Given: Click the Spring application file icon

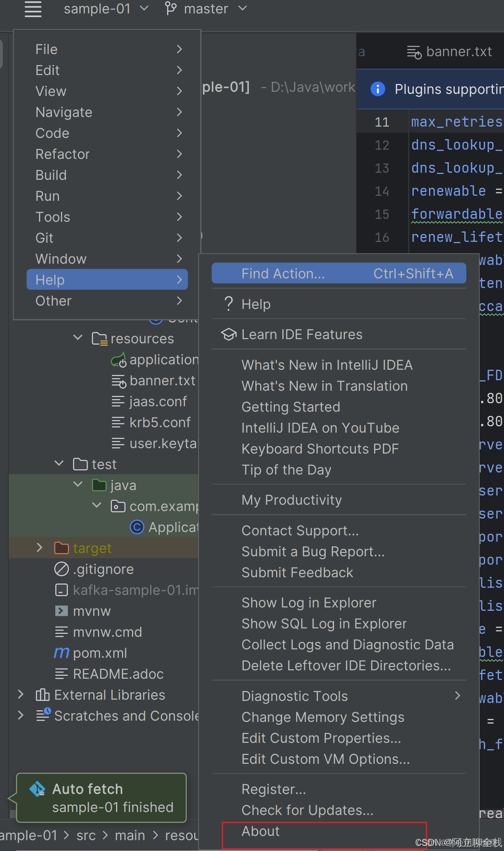Looking at the screenshot, I should point(119,360).
